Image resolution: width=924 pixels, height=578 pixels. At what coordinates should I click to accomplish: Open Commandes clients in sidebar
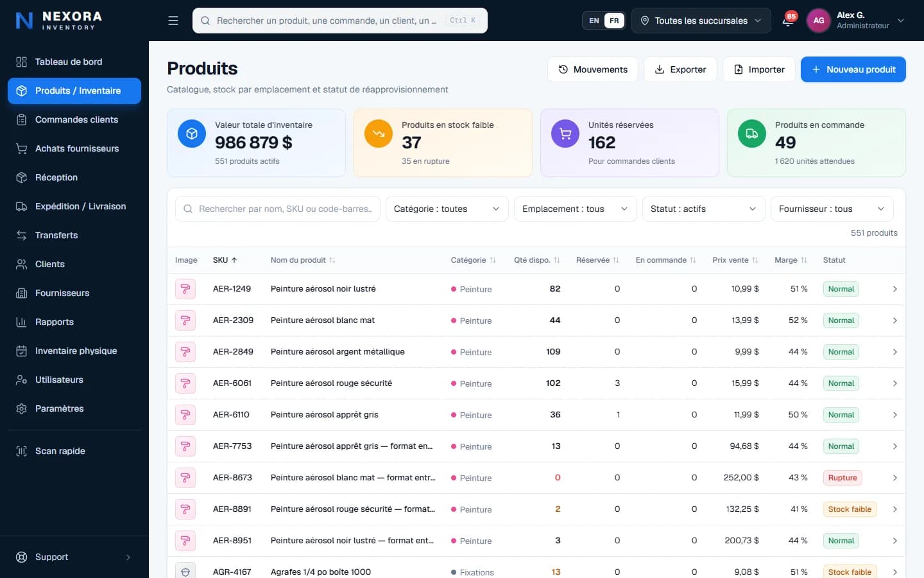coord(74,119)
